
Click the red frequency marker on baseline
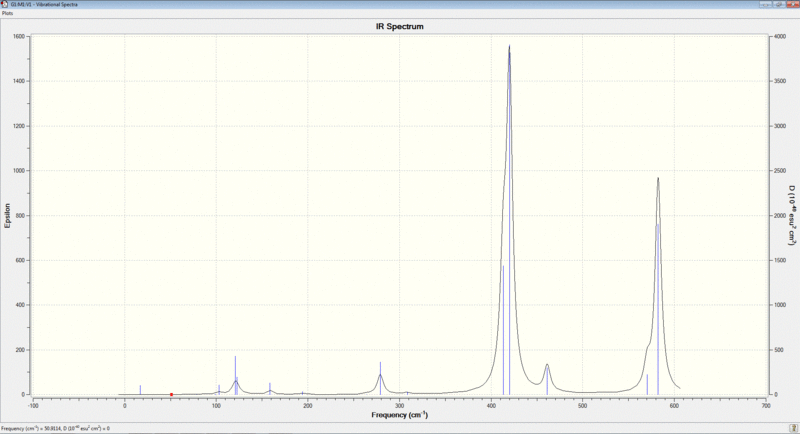[171, 394]
